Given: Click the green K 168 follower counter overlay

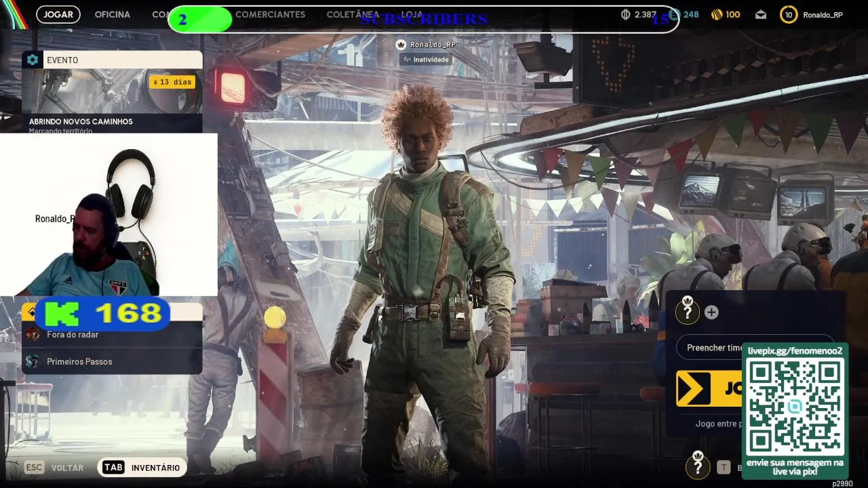Looking at the screenshot, I should pyautogui.click(x=102, y=313).
